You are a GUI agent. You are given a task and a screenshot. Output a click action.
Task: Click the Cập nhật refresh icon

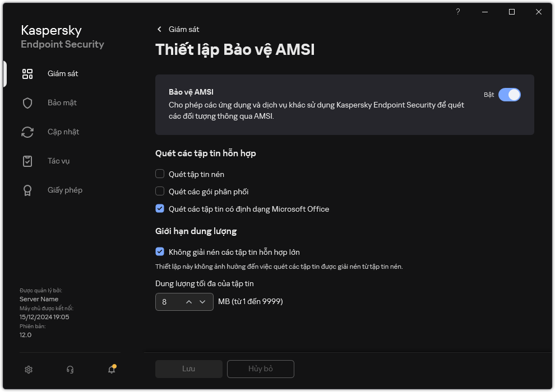point(27,132)
